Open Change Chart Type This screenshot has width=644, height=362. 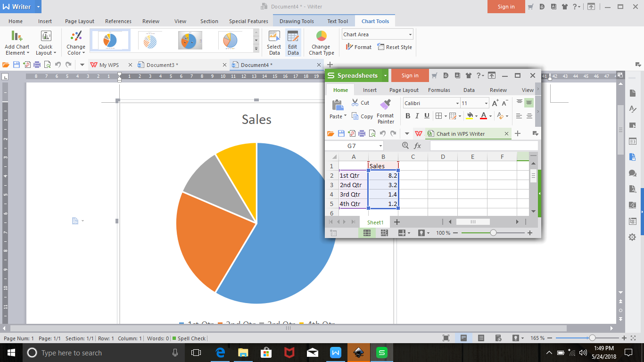321,41
